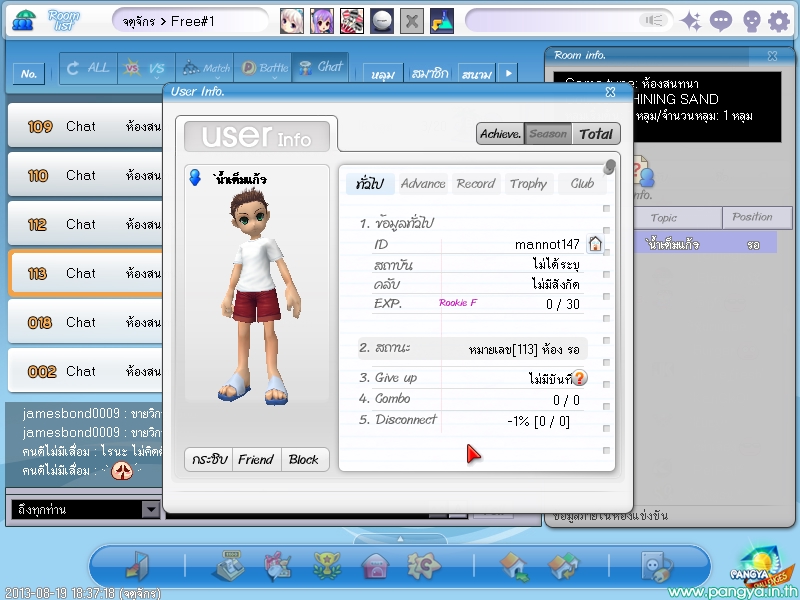The height and width of the screenshot is (600, 800).
Task: Switch to the Club tab
Action: click(582, 184)
